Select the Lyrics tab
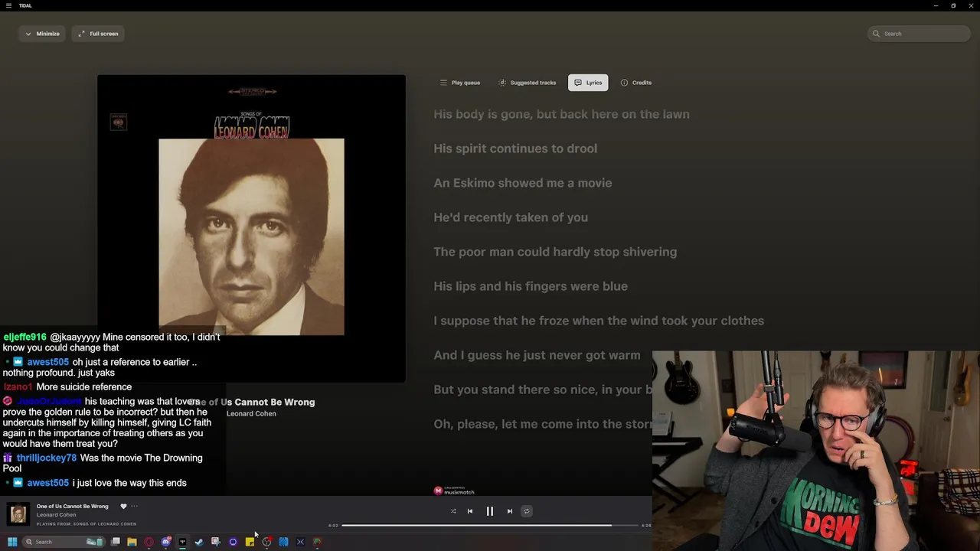The image size is (980, 551). (588, 83)
